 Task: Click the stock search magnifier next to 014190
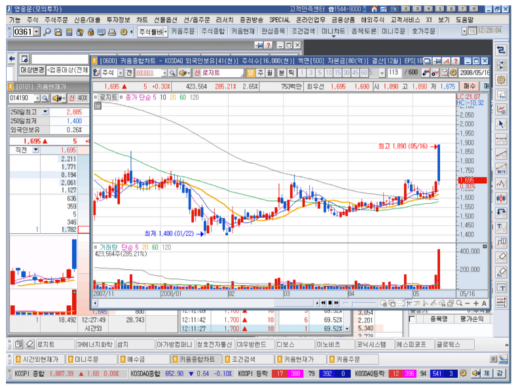[45, 98]
